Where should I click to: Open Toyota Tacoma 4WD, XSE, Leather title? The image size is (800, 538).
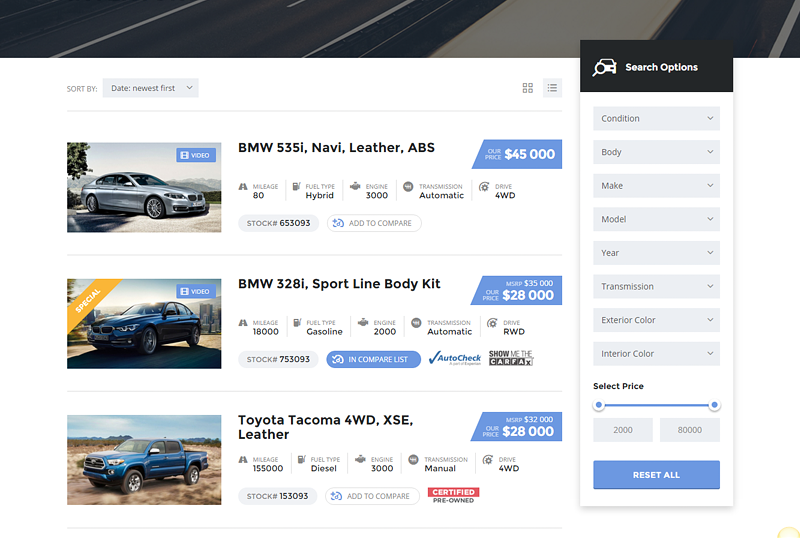(326, 427)
